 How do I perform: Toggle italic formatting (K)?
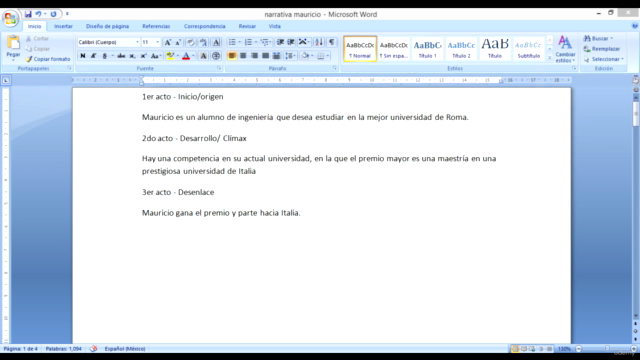point(93,56)
